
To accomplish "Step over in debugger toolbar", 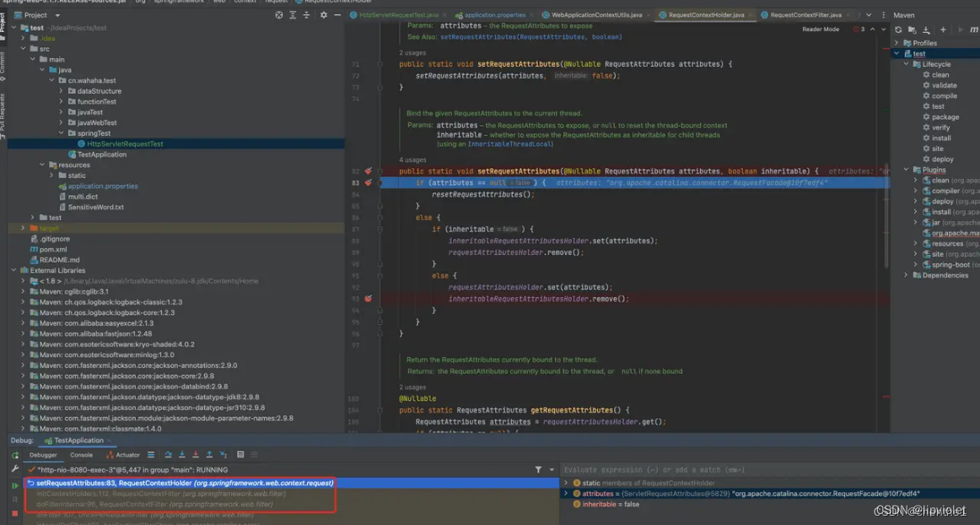I will 169,454.
